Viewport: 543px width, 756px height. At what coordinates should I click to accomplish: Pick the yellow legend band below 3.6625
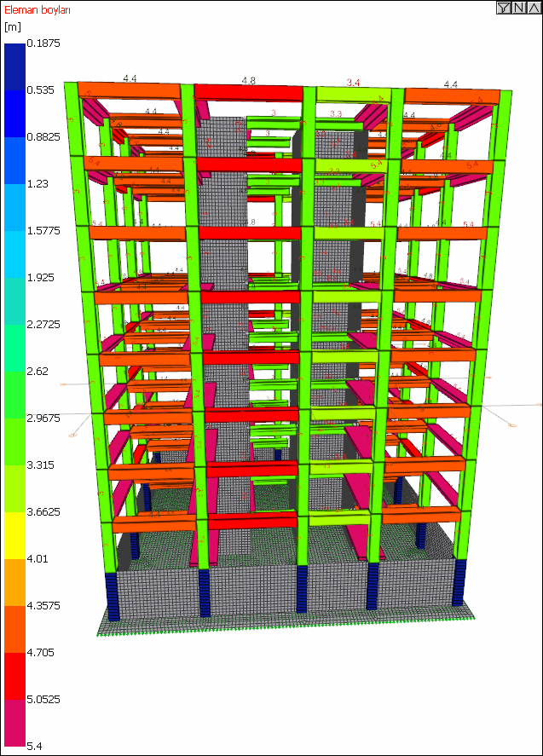[15, 535]
